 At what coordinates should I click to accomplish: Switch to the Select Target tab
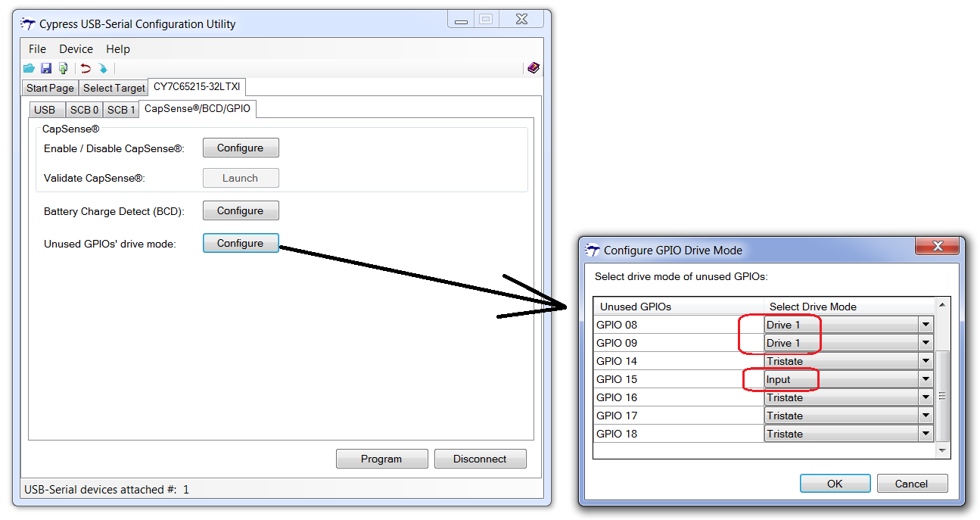point(114,88)
